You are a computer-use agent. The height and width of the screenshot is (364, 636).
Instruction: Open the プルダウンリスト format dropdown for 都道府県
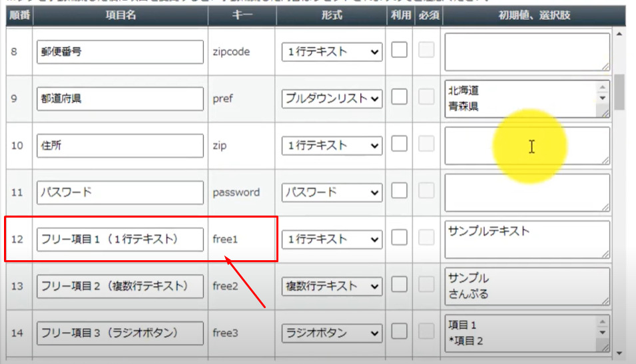coord(332,98)
